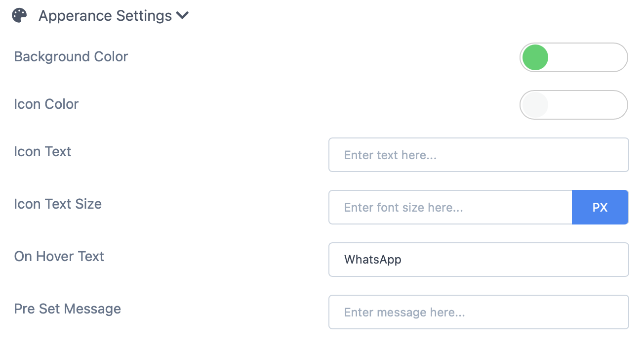Focus the Icon Text Size input
Image resolution: width=644 pixels, height=358 pixels.
click(x=450, y=207)
